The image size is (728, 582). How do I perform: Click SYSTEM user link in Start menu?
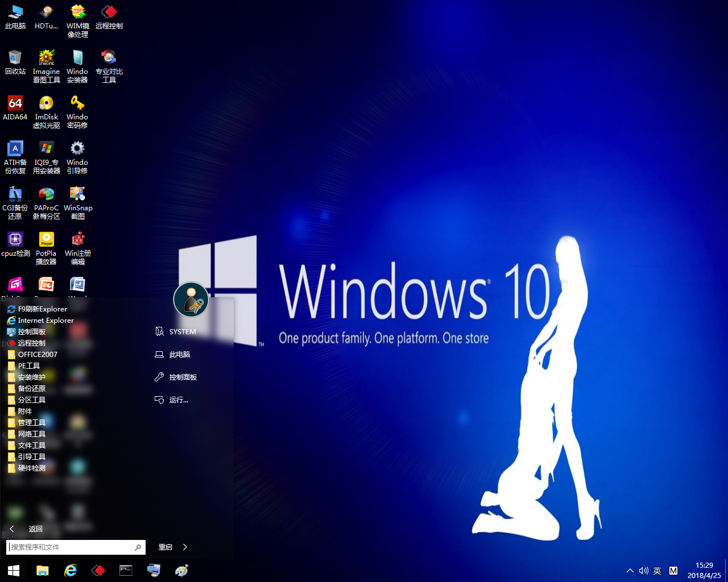point(176,332)
